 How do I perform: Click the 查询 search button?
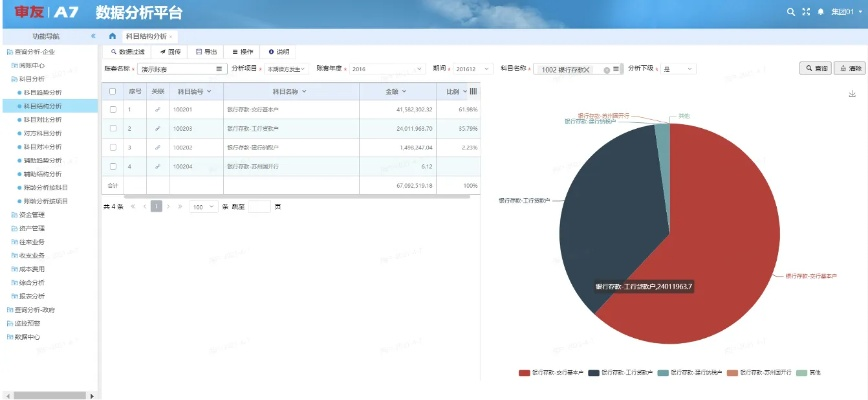click(815, 69)
